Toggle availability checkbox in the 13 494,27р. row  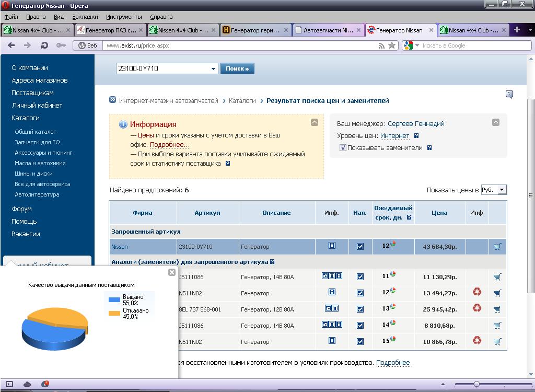(360, 293)
